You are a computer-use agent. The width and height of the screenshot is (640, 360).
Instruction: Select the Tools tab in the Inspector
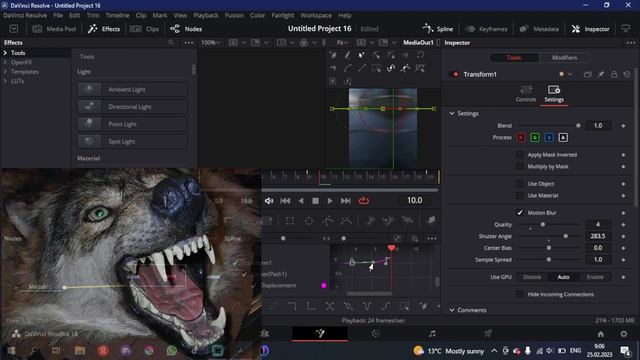(x=514, y=58)
